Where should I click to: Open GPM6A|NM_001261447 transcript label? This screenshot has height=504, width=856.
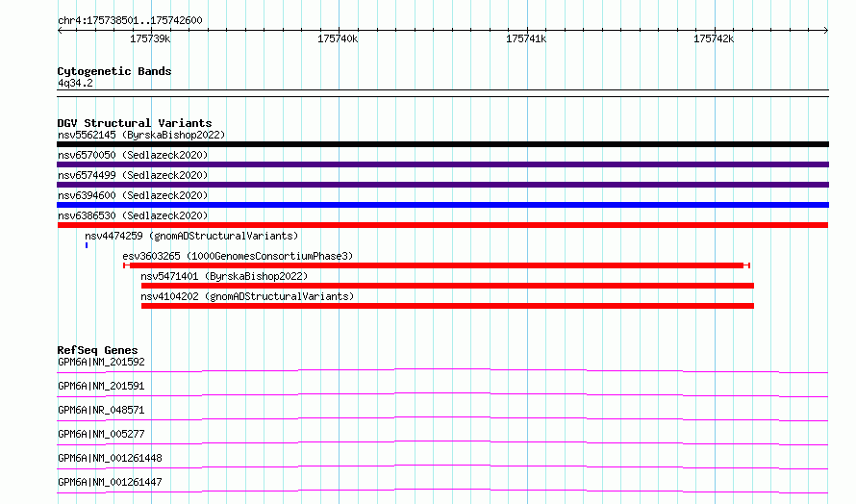coord(110,482)
